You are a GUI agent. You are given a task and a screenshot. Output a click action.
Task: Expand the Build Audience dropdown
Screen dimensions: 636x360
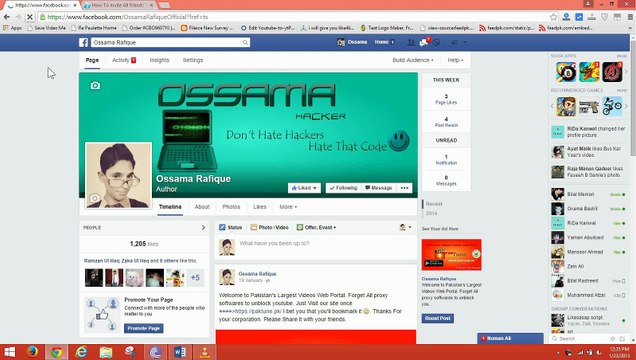(413, 60)
